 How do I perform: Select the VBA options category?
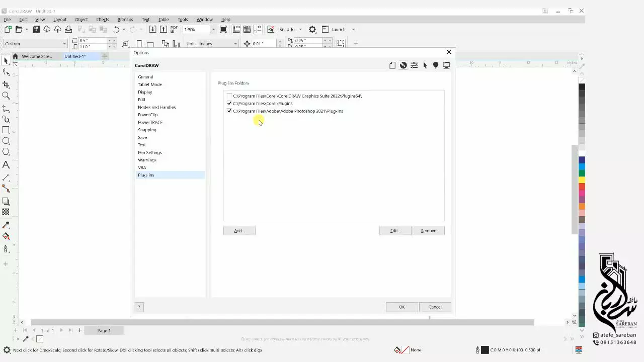pyautogui.click(x=142, y=167)
